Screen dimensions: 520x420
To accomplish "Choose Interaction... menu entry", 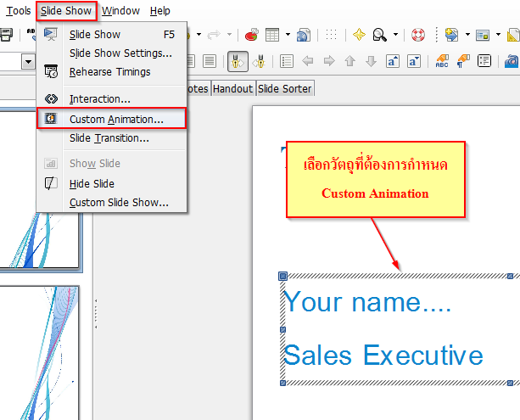I will [x=112, y=99].
